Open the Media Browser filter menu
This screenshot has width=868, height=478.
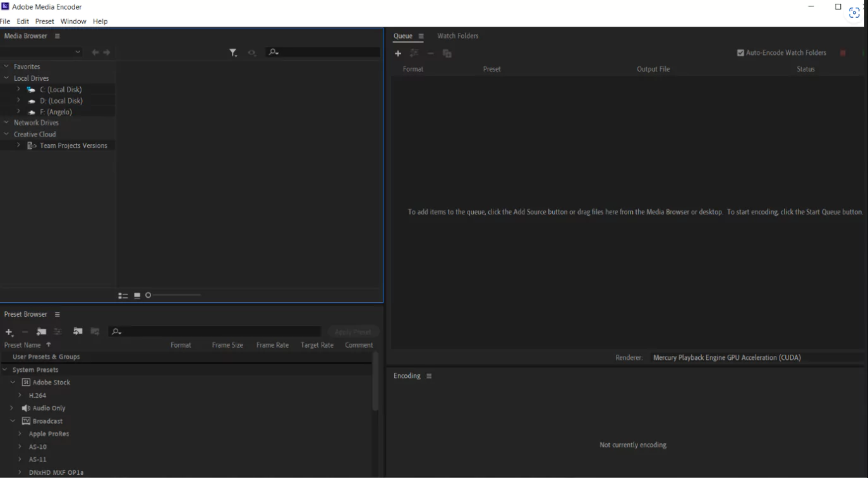coord(232,53)
